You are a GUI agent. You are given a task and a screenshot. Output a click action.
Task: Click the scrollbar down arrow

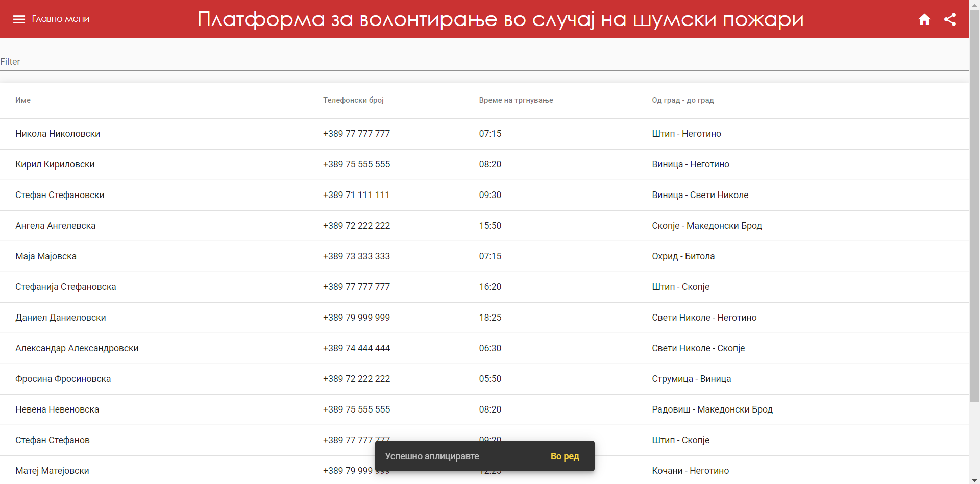coord(974,479)
